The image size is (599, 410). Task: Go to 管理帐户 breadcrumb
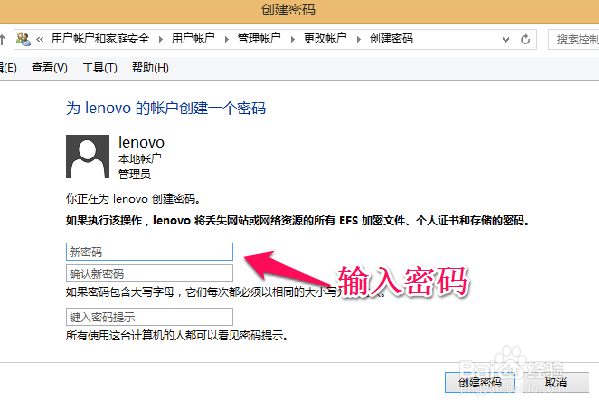pos(259,38)
